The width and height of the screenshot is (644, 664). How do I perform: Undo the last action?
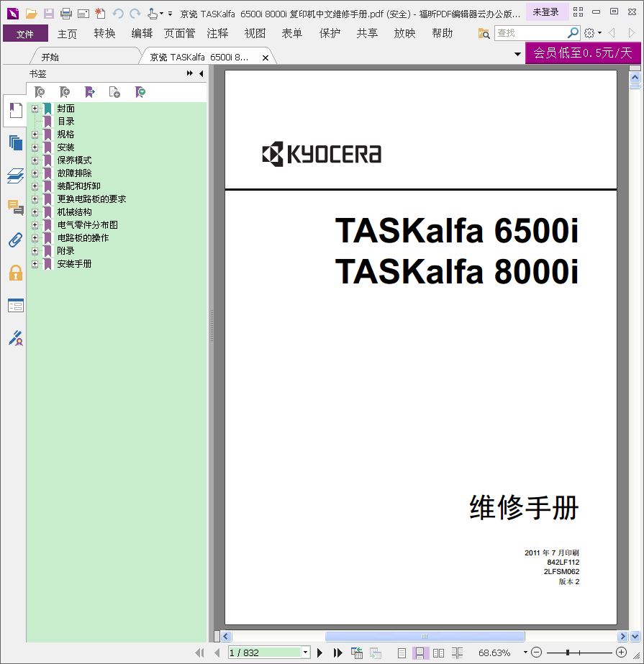[118, 14]
